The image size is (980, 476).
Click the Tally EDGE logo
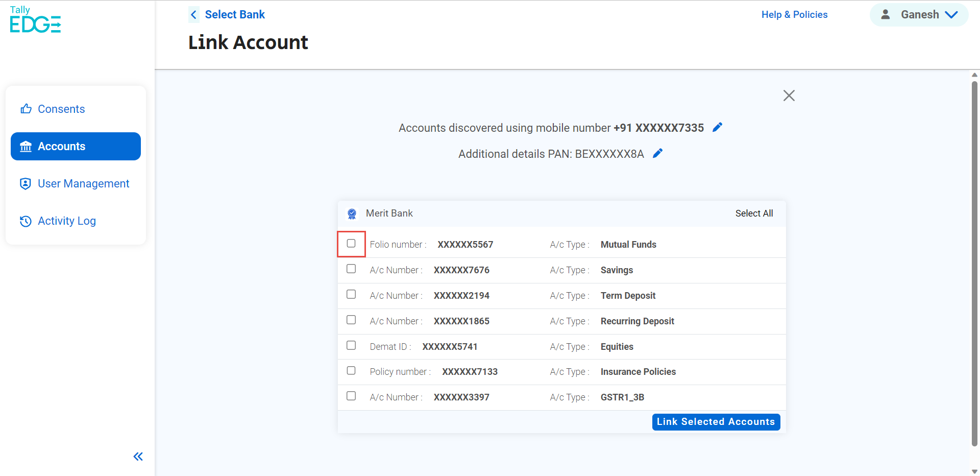[x=34, y=19]
